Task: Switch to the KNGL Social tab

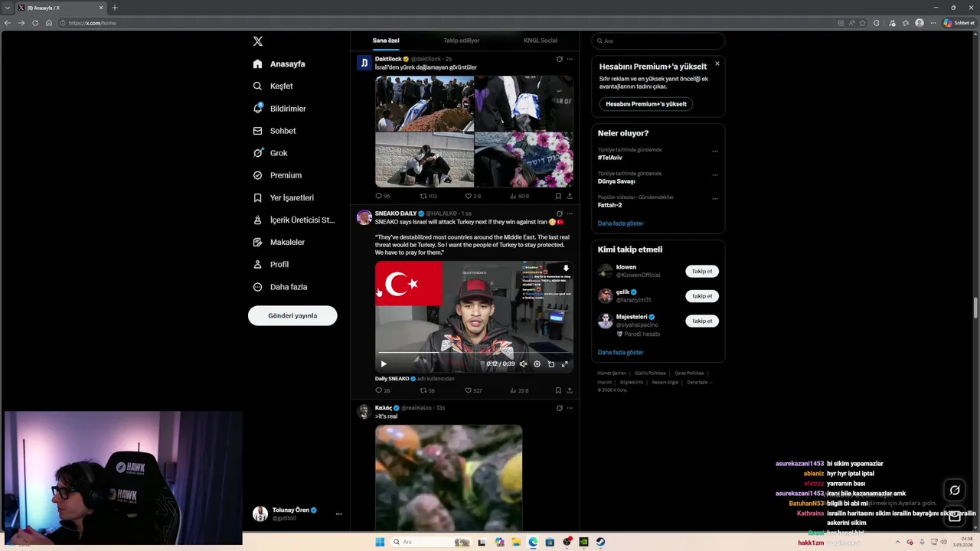Action: [x=541, y=41]
